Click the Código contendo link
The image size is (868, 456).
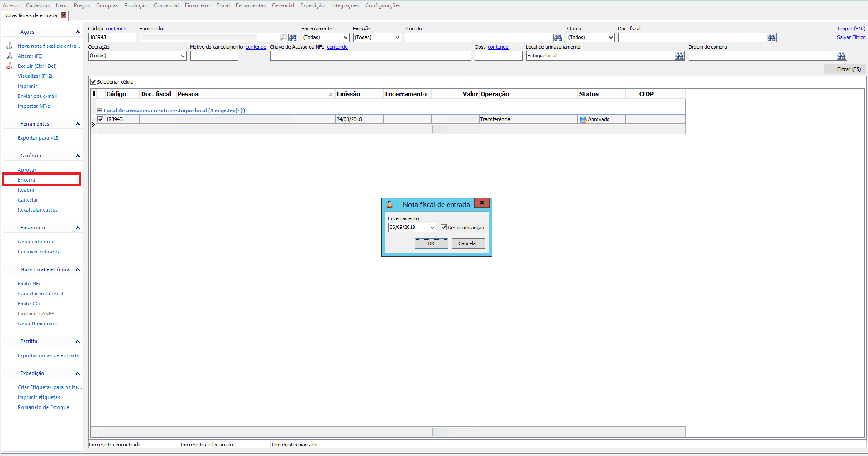pyautogui.click(x=116, y=29)
